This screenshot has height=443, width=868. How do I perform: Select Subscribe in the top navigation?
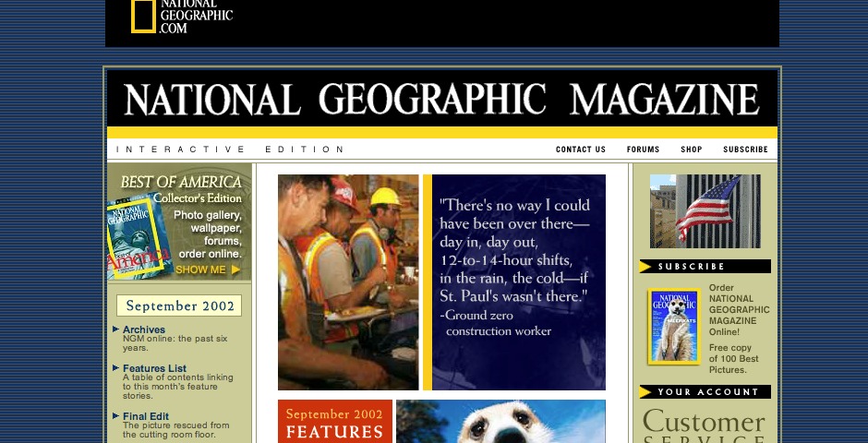tap(745, 150)
